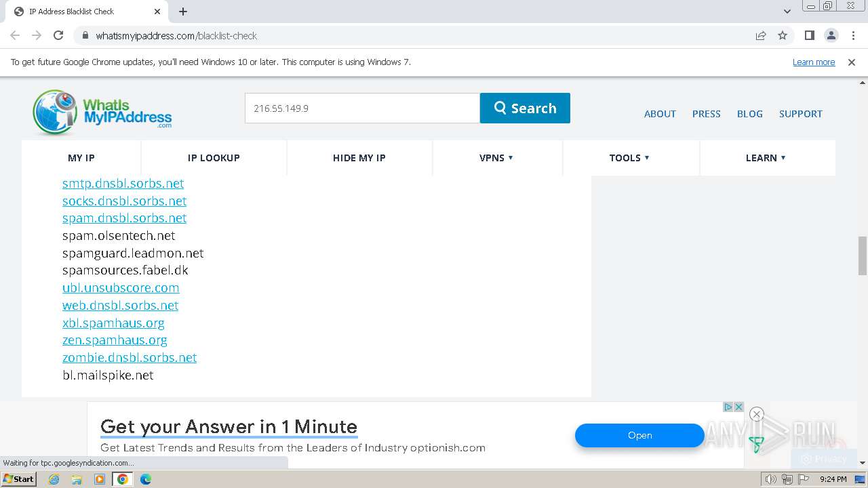This screenshot has height=488, width=868.
Task: Open File Explorer folder in taskbar
Action: click(77, 479)
